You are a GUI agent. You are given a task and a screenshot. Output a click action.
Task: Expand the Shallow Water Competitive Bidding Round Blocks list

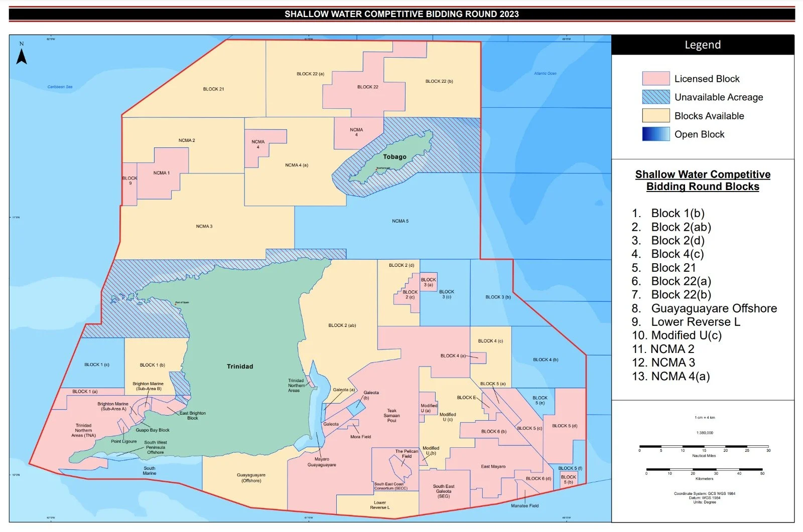point(702,180)
